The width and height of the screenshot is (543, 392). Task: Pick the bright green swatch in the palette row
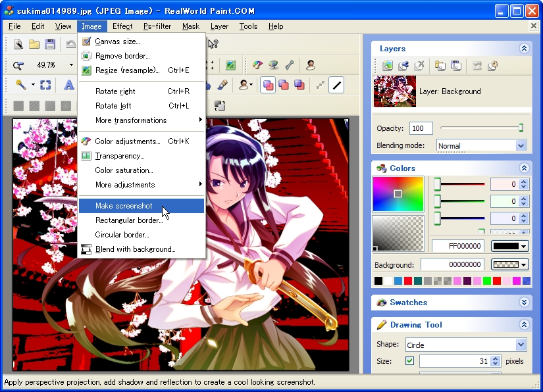pyautogui.click(x=487, y=281)
